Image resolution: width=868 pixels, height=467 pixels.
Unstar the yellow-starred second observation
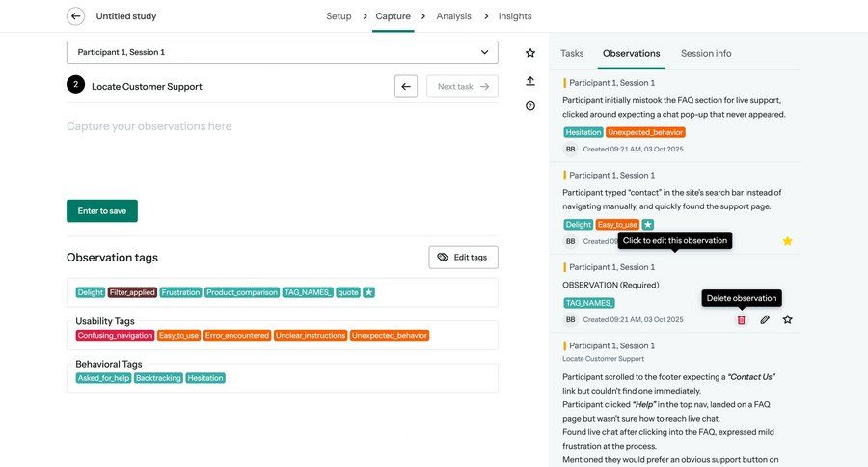(x=787, y=241)
